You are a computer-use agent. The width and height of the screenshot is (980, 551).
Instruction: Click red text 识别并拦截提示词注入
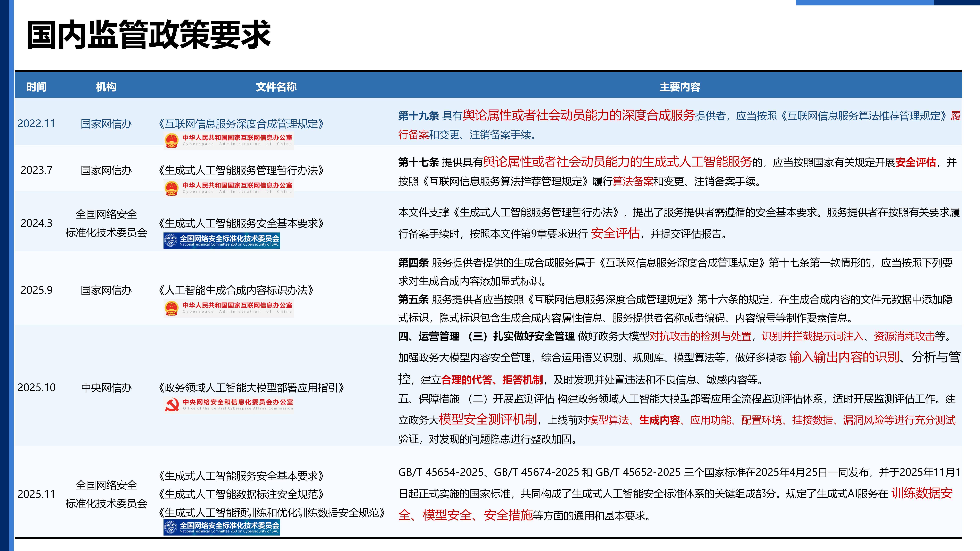coord(812,336)
